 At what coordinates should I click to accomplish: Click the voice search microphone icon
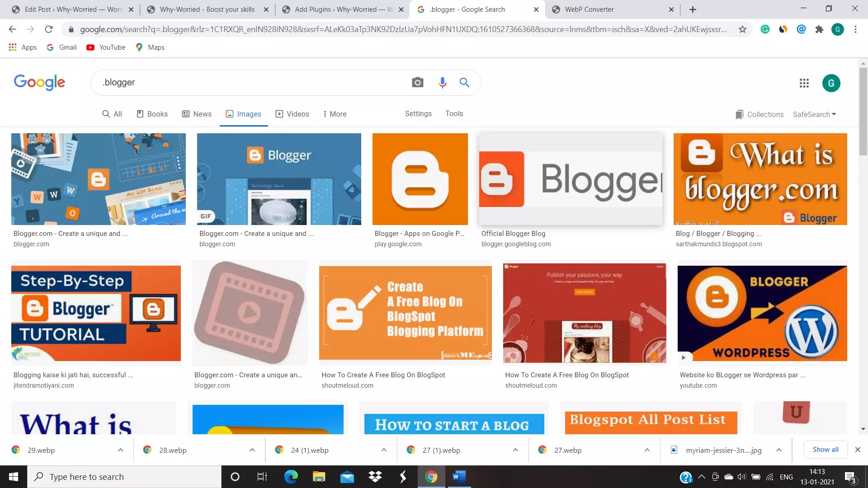tap(442, 83)
